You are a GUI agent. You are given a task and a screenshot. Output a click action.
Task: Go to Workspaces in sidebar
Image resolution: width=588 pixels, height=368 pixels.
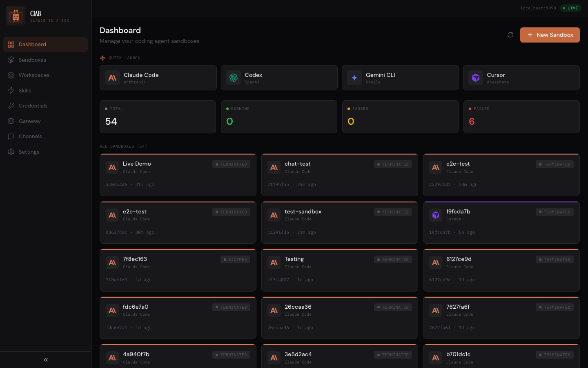(34, 75)
